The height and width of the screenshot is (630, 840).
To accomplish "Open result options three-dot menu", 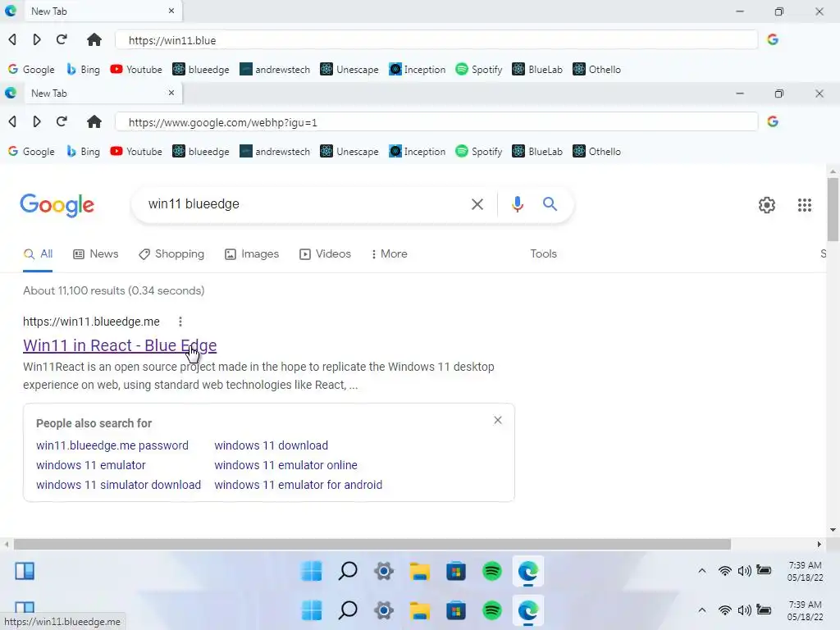I will pos(180,322).
